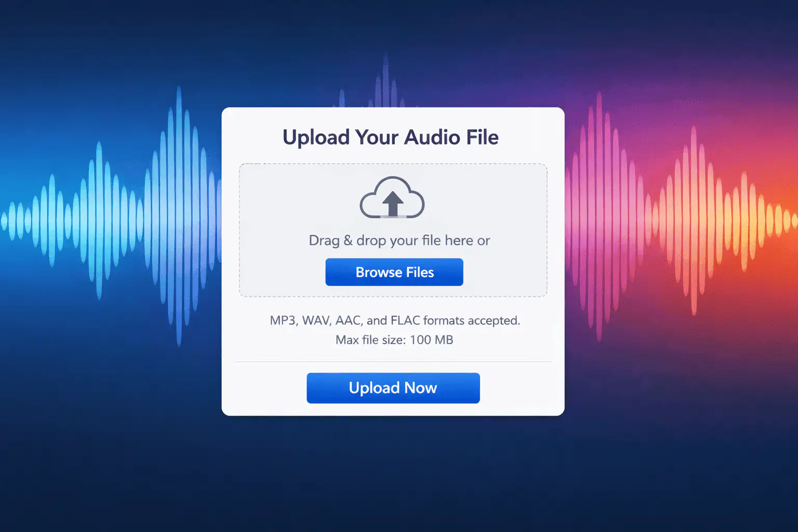
Task: Click the divider line above Upload Now
Action: (393, 362)
